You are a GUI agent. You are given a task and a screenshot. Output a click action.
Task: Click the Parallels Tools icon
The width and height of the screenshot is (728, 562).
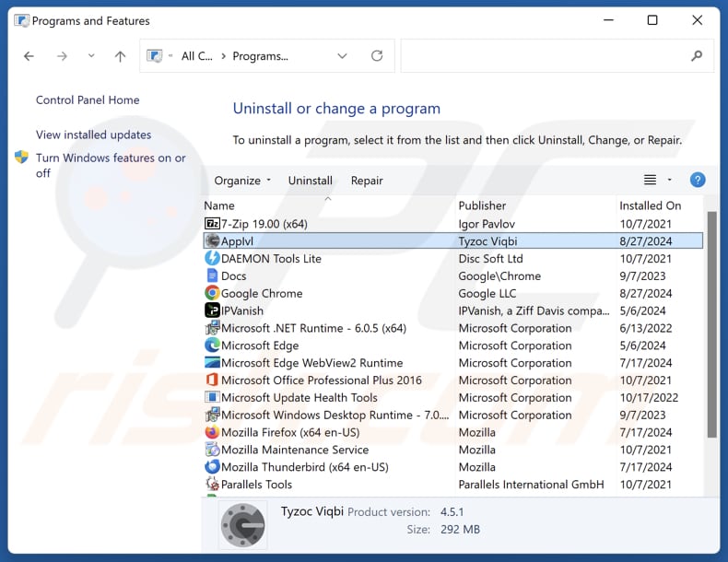pos(212,484)
